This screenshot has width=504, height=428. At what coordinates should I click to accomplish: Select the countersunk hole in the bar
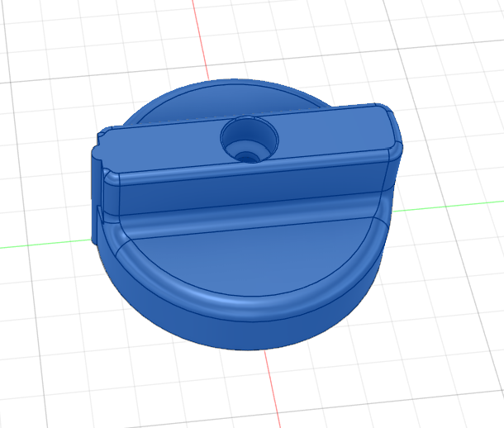(250, 140)
